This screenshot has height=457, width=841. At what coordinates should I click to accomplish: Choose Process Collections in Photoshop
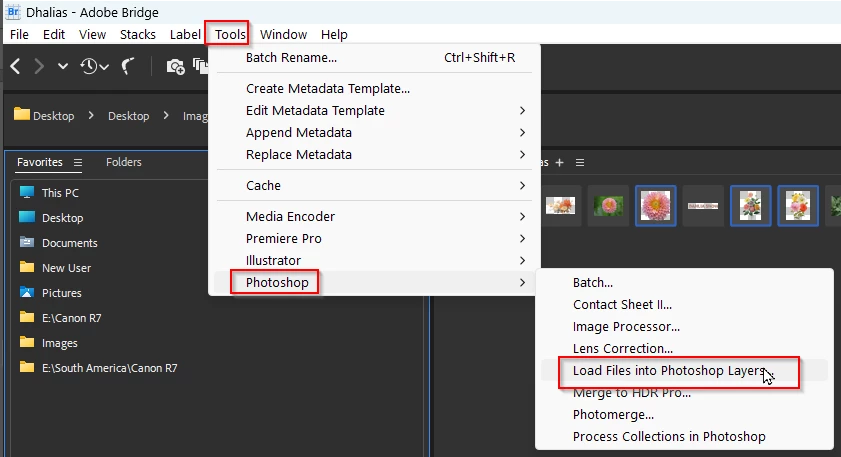(x=684, y=437)
